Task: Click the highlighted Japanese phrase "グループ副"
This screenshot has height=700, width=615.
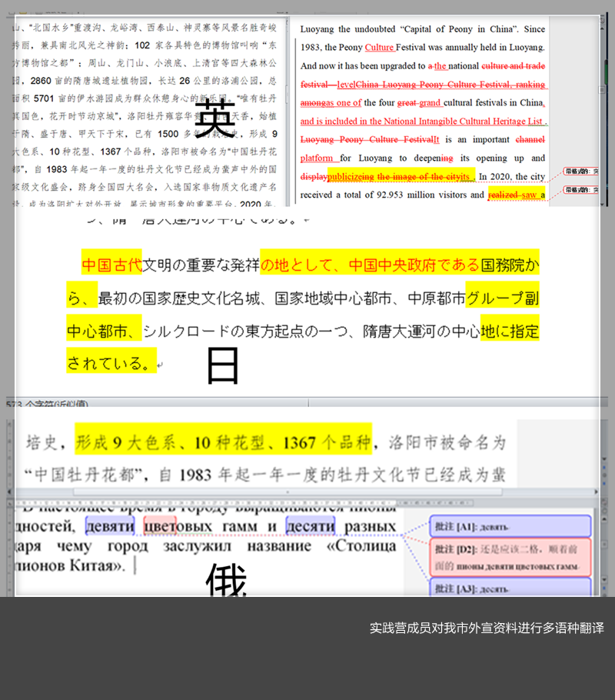Action: coord(502,298)
